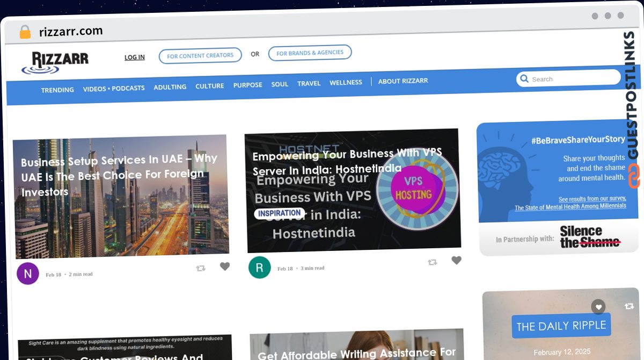Like the UAE business setup post
Image resolution: width=644 pixels, height=360 pixels.
click(225, 267)
